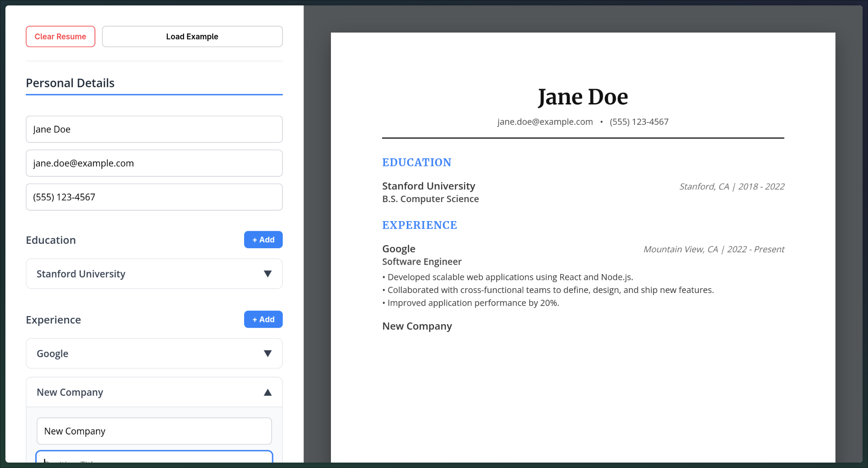Image resolution: width=868 pixels, height=468 pixels.
Task: Load the example resume
Action: point(192,37)
